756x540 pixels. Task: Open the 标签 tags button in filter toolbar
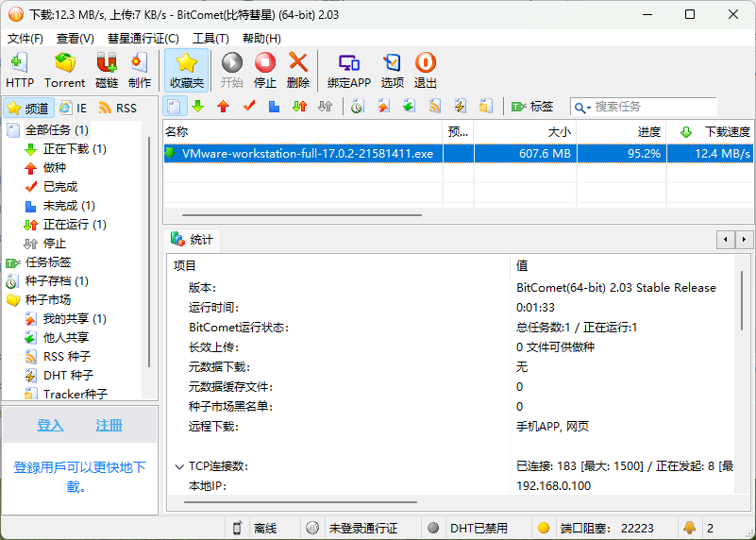pyautogui.click(x=532, y=107)
